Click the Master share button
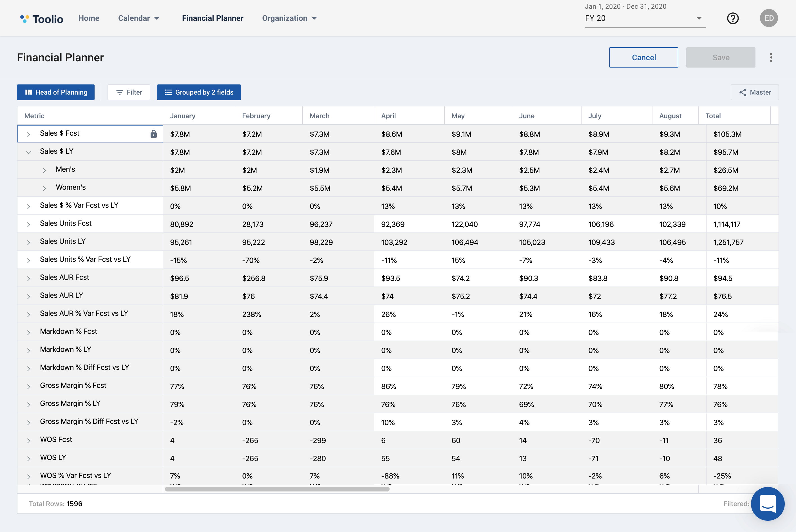Viewport: 796px width, 532px height. 755,92
